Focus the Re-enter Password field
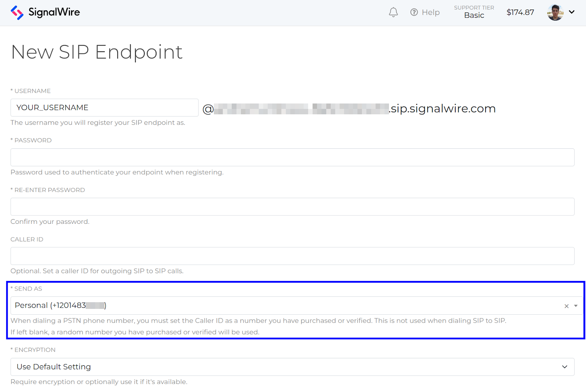Viewport: 586px width, 392px height. pyautogui.click(x=292, y=207)
